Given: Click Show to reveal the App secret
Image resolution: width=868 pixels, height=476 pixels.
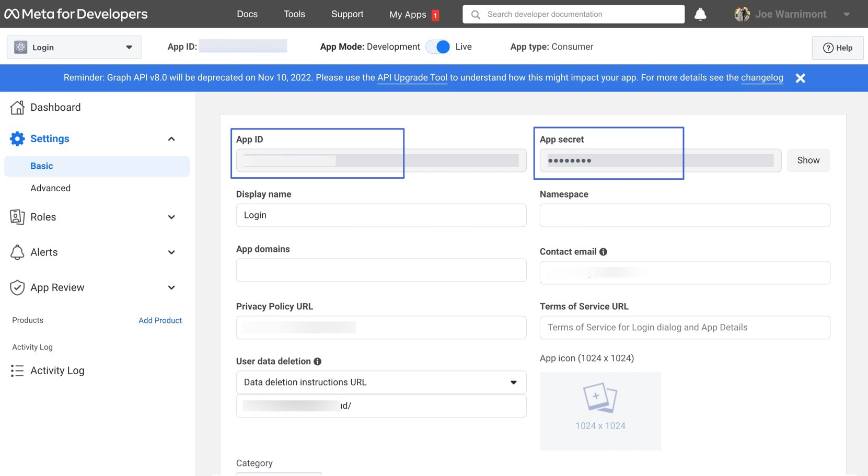Looking at the screenshot, I should click(808, 160).
